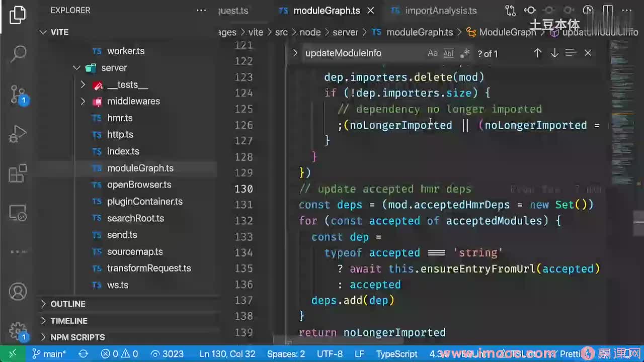Click the Ln 130, Col 32 indicator
Image resolution: width=644 pixels, height=362 pixels.
click(227, 354)
